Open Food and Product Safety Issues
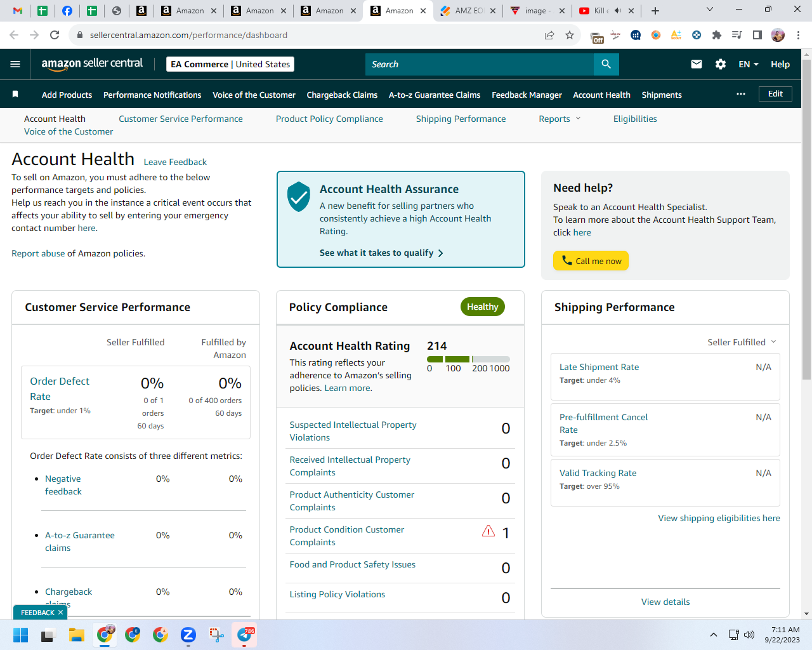 352,564
